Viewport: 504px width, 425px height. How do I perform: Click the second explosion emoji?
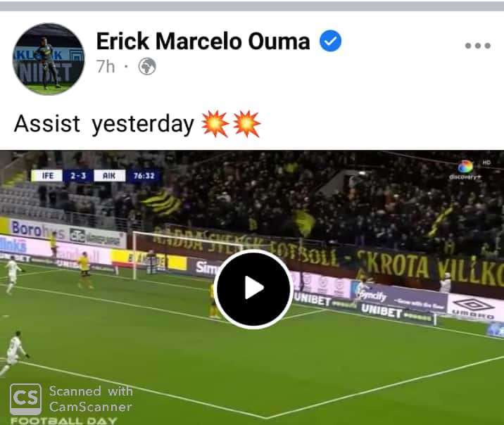246,124
